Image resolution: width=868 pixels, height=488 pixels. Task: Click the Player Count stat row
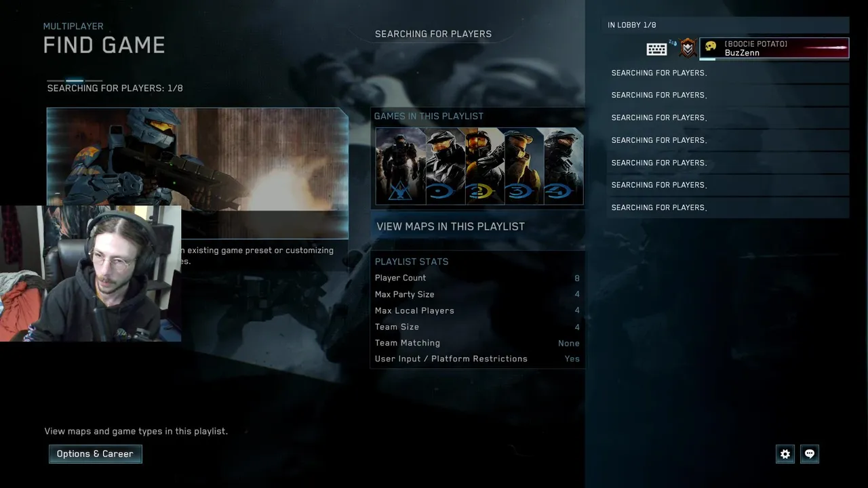tap(477, 278)
